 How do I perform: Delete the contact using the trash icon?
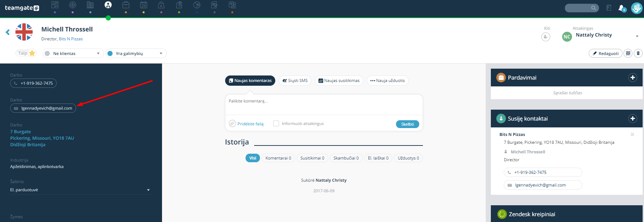coord(638,53)
